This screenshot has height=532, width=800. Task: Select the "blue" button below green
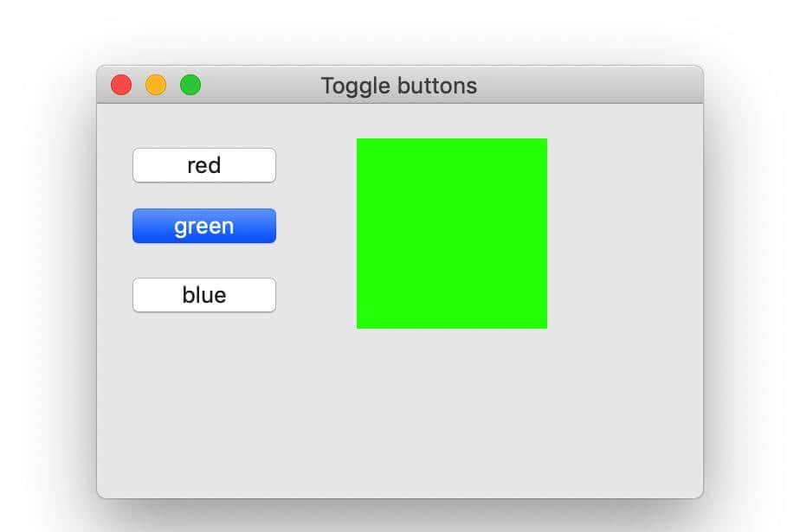(203, 295)
